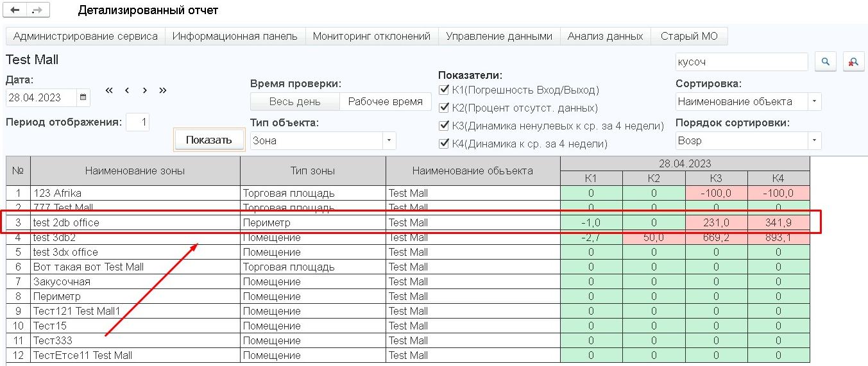
Task: Open the 'Сортировка' dropdown
Action: point(815,101)
